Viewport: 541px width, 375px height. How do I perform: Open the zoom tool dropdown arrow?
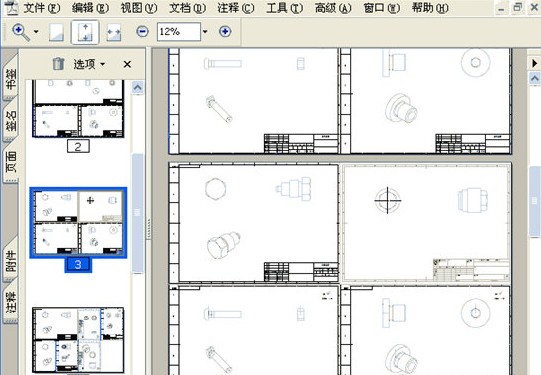click(36, 32)
